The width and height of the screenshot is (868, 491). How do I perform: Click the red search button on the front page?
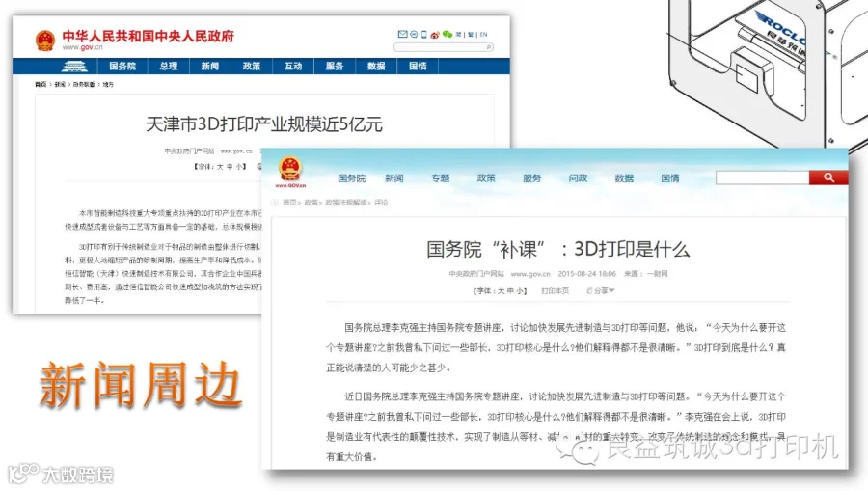(828, 177)
